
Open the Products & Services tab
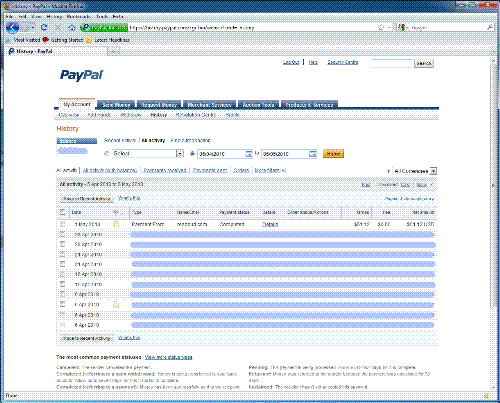point(309,105)
